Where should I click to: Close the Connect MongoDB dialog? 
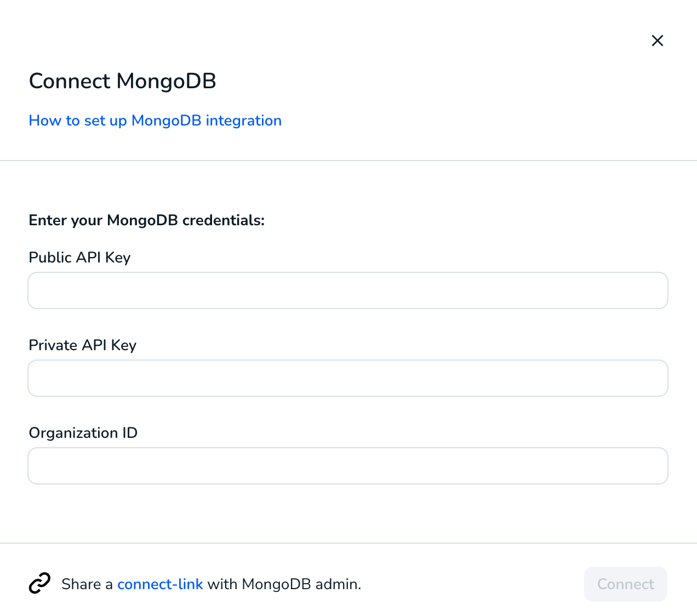[658, 41]
